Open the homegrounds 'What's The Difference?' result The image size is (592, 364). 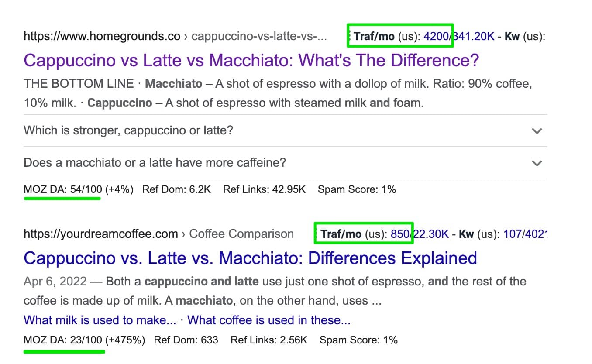pos(251,60)
